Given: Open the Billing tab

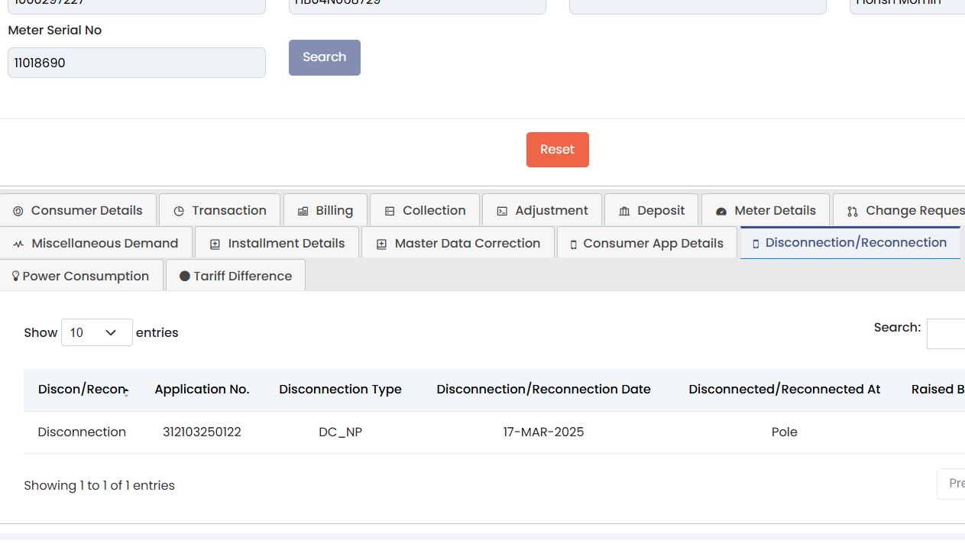Looking at the screenshot, I should tap(325, 210).
